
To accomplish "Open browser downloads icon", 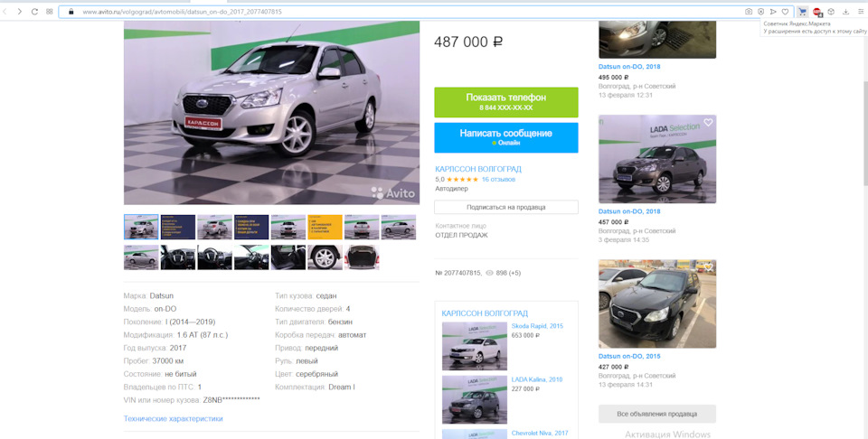I will [x=846, y=11].
